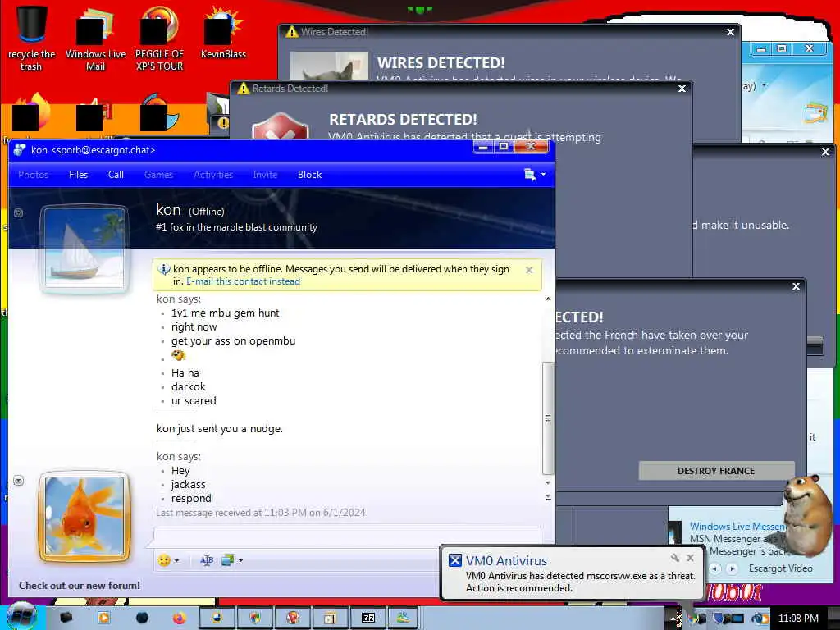The image size is (840, 630).
Task: Click the colored shield taskbar button
Action: point(256,619)
